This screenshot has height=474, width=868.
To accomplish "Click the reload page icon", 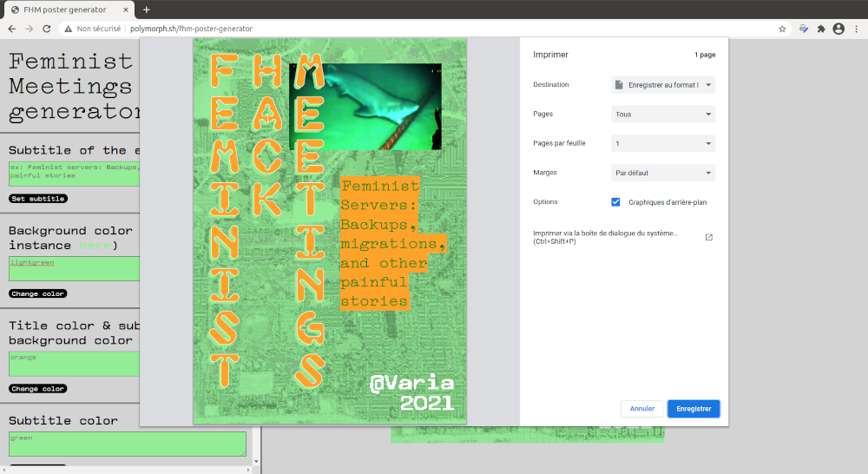I will click(x=48, y=29).
